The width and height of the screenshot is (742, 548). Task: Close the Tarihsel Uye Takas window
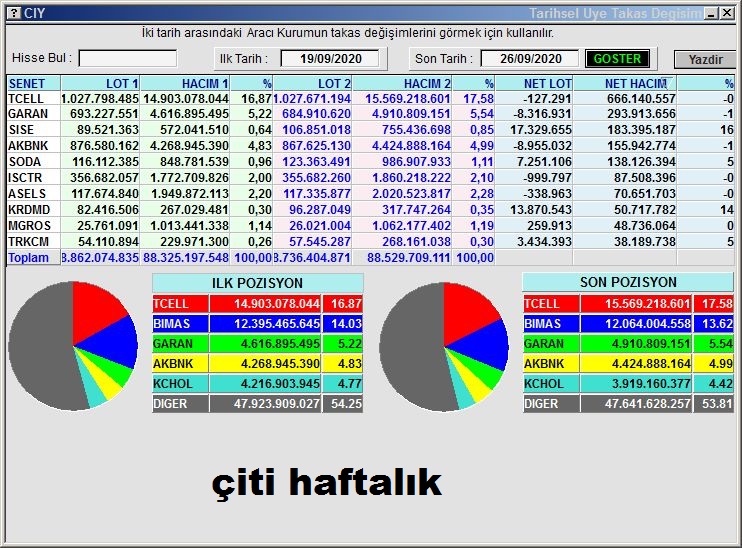click(x=726, y=13)
